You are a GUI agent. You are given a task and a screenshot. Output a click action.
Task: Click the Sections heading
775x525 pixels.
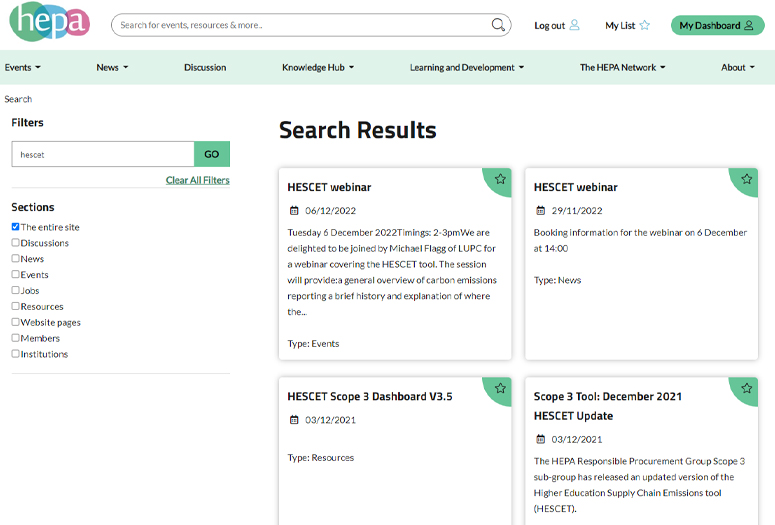tap(33, 207)
